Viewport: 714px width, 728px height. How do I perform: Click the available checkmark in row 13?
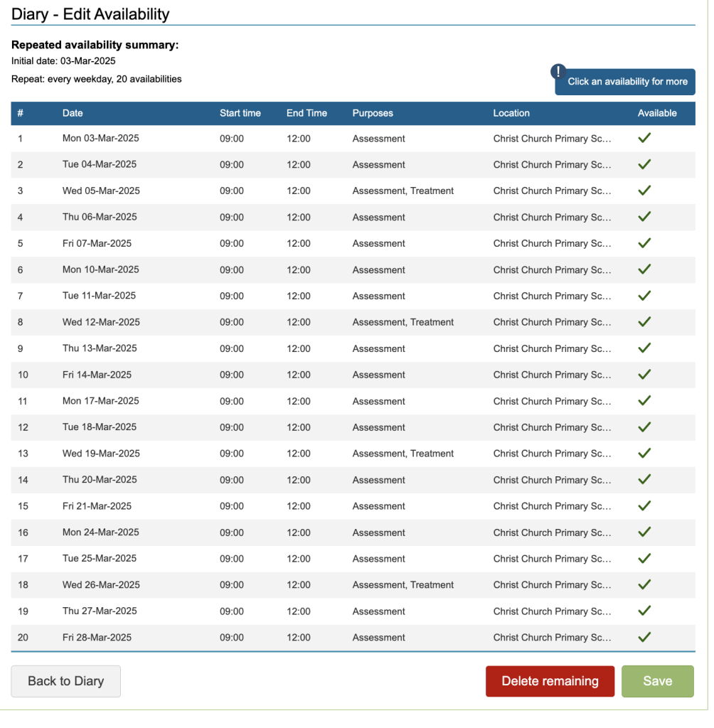(x=644, y=454)
